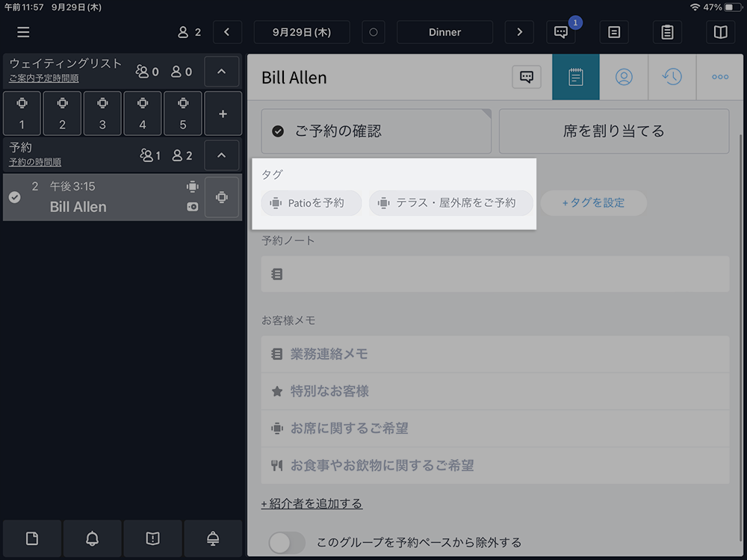This screenshot has height=560, width=747.
Task: Add waitlist party of 2
Action: coord(63,113)
